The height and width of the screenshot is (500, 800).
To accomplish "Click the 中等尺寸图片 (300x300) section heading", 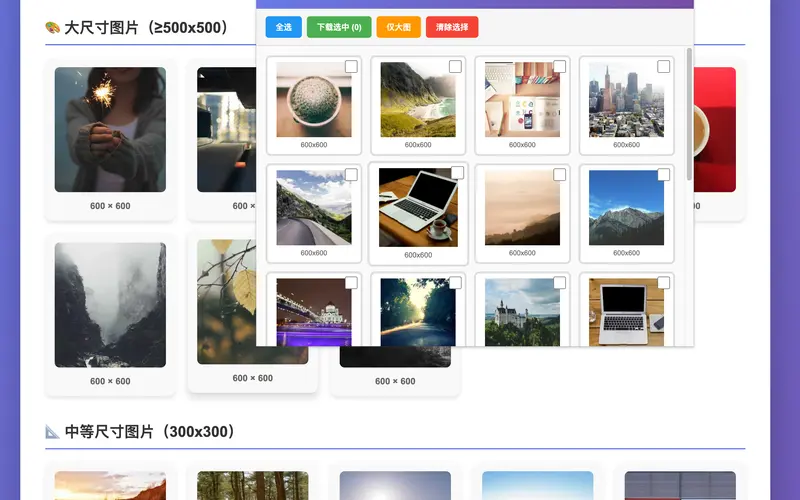I will coord(150,432).
